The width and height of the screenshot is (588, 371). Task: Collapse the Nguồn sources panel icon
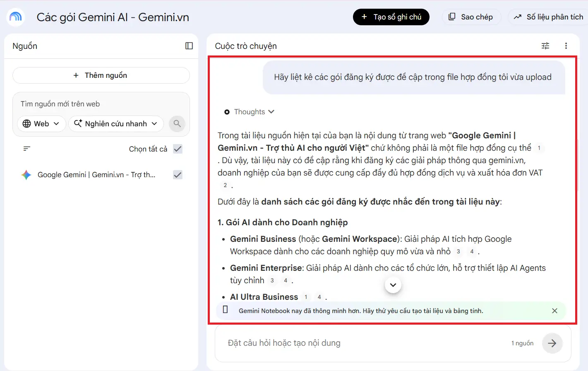(189, 46)
